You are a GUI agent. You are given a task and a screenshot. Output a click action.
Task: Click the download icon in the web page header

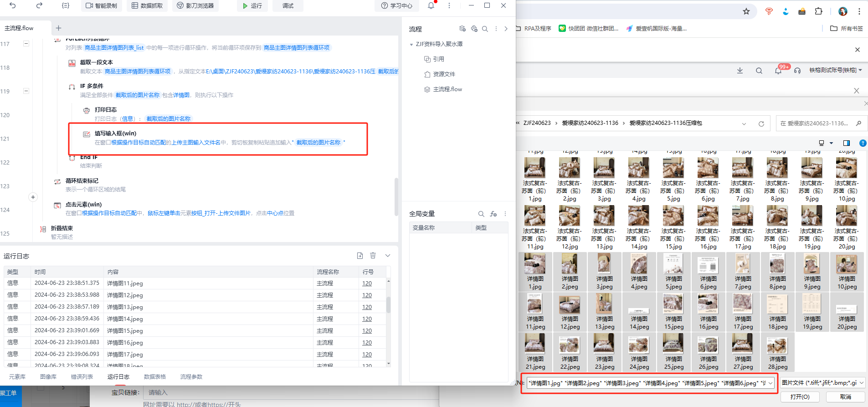pos(740,71)
